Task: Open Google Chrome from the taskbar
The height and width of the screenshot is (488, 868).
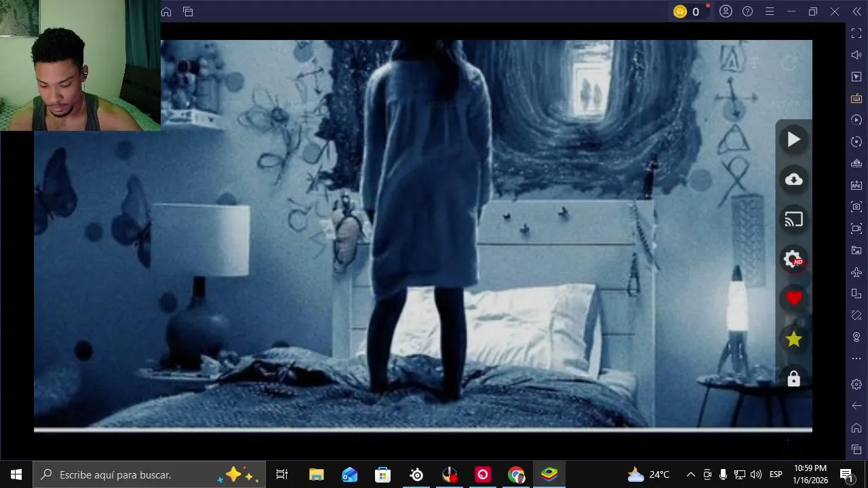Action: (516, 474)
